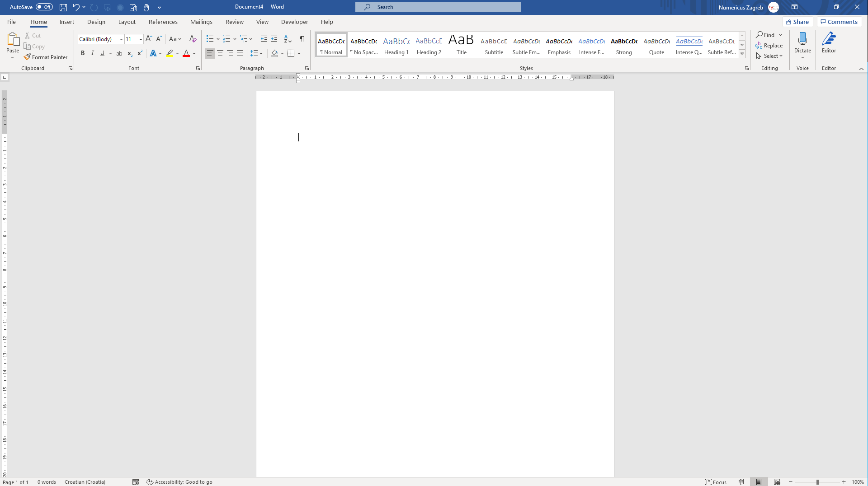868x486 pixels.
Task: Click the Sort icon in Paragraph group
Action: 288,39
